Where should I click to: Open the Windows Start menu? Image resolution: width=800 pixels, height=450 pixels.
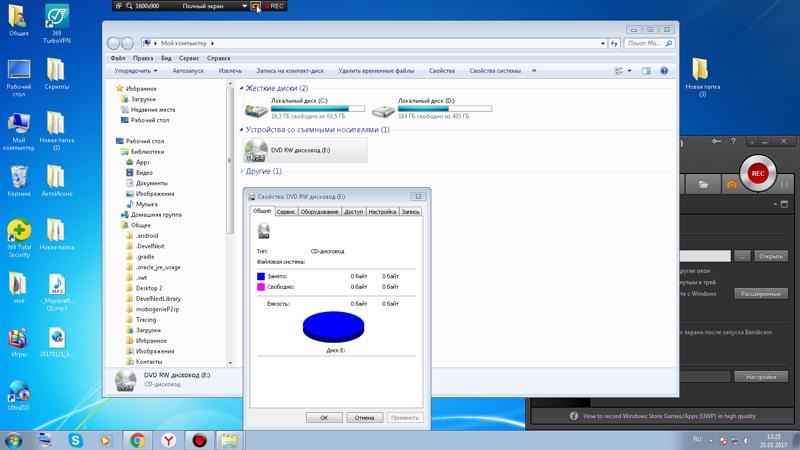click(13, 440)
